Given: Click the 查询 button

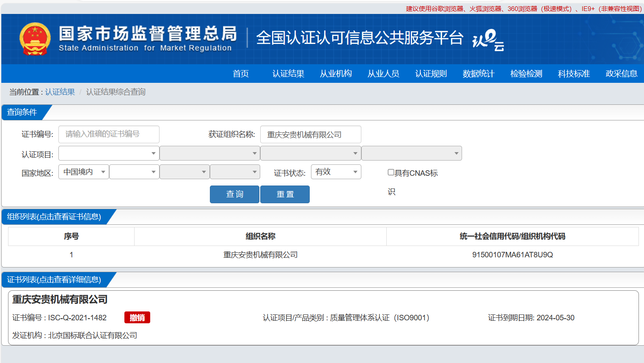Looking at the screenshot, I should tap(234, 194).
